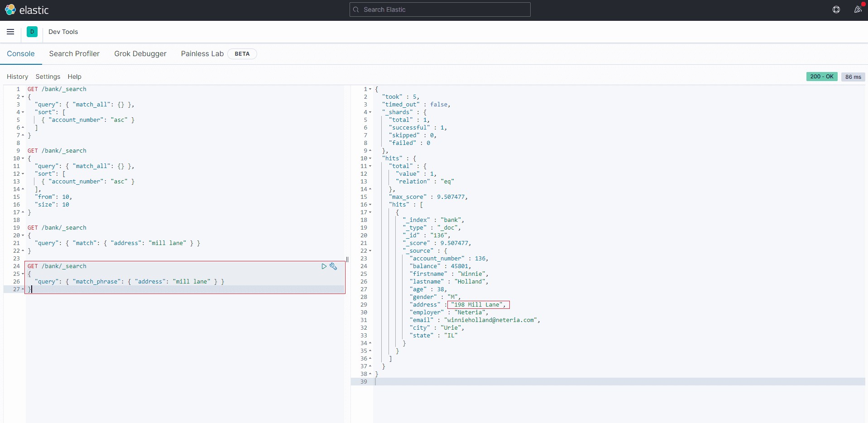Open the help menu icon in header
868x423 pixels.
pyautogui.click(x=836, y=10)
